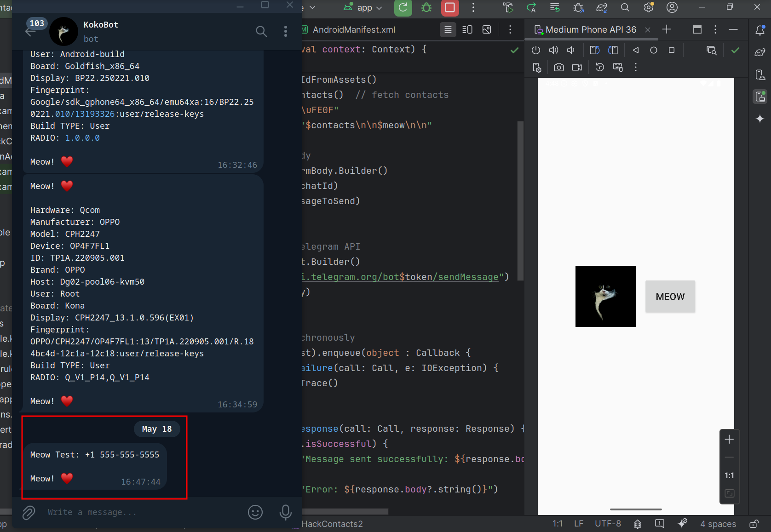Open Search Everywhere magnifier in Android Studio

pos(625,8)
